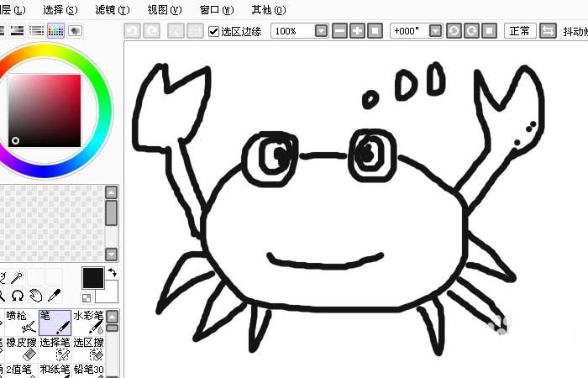The height and width of the screenshot is (378, 588).
Task: Click the 正常 mode button
Action: coord(520,31)
